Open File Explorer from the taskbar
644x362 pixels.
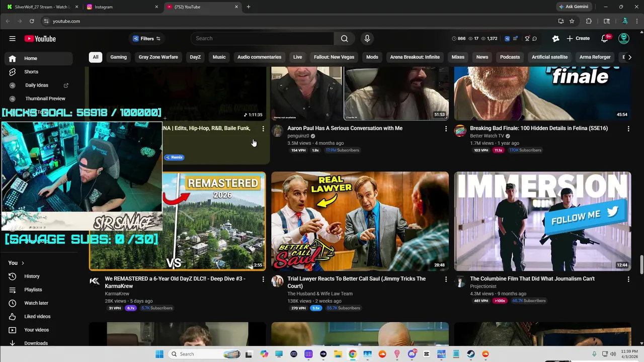point(338,354)
